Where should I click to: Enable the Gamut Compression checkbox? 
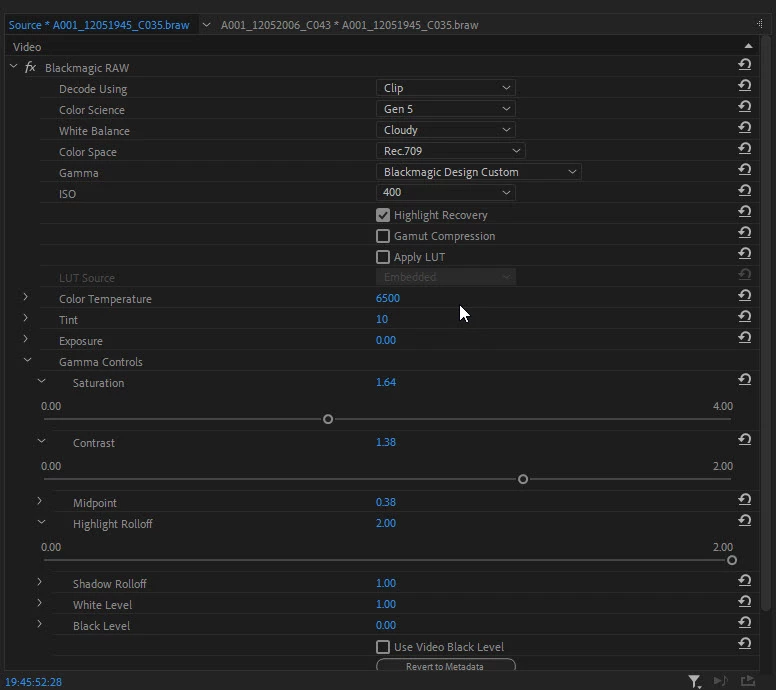click(383, 236)
